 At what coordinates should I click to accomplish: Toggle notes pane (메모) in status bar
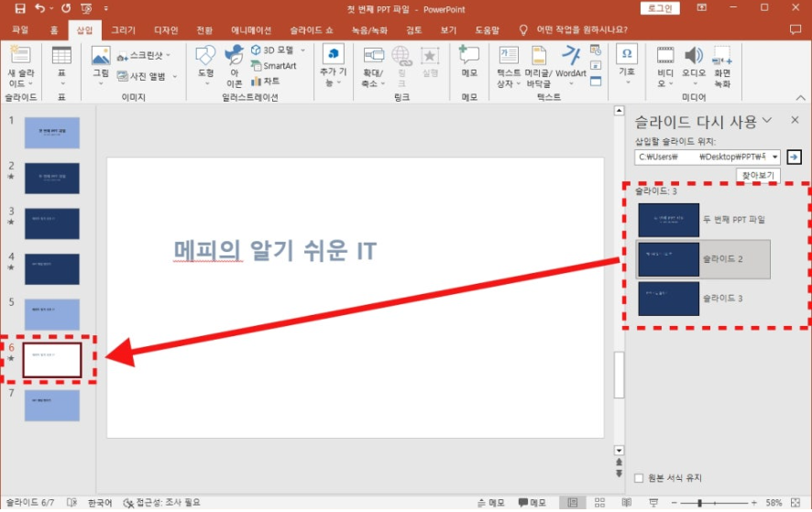(x=491, y=502)
